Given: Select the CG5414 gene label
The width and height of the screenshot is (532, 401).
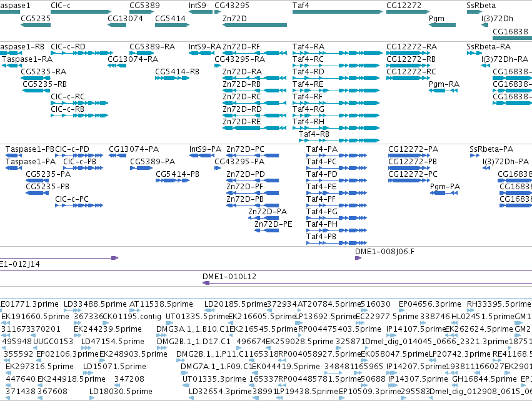Looking at the screenshot, I should [x=170, y=19].
